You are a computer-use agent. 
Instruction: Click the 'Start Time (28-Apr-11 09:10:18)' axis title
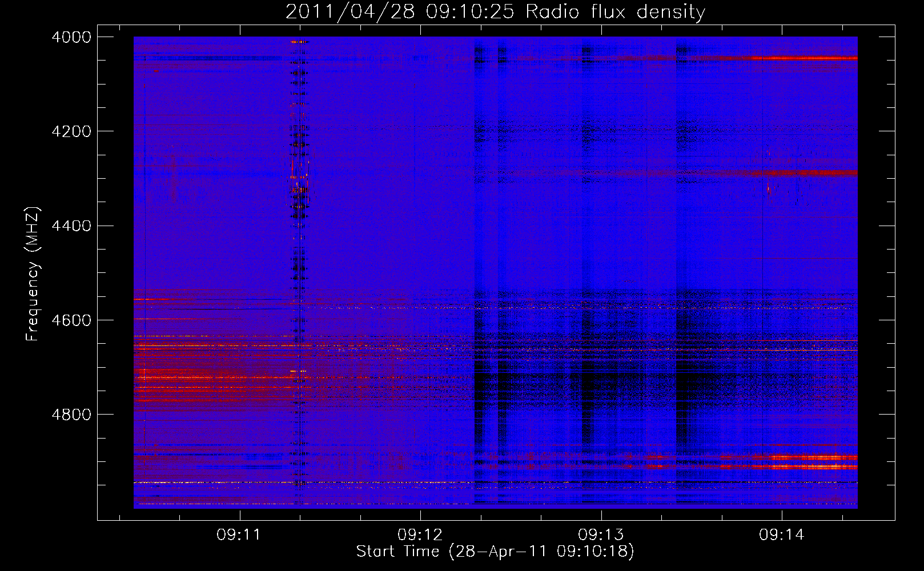click(x=495, y=552)
